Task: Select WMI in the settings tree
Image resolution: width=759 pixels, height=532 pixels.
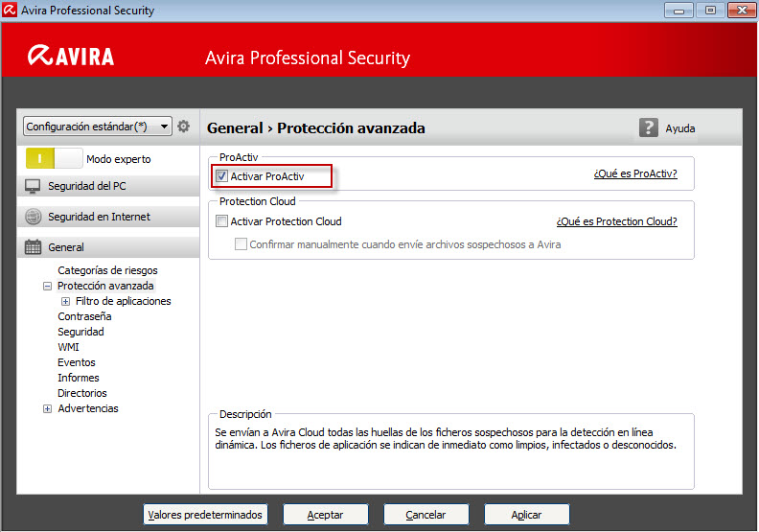Action: [68, 347]
